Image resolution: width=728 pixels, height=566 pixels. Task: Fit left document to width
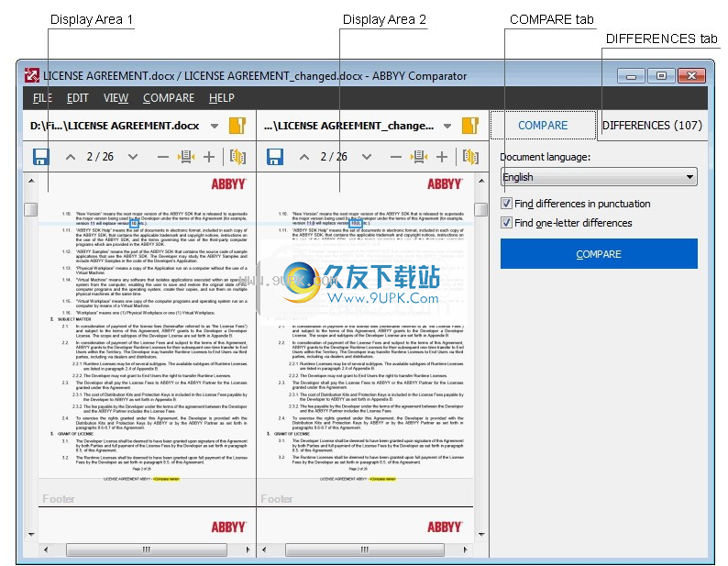(186, 157)
